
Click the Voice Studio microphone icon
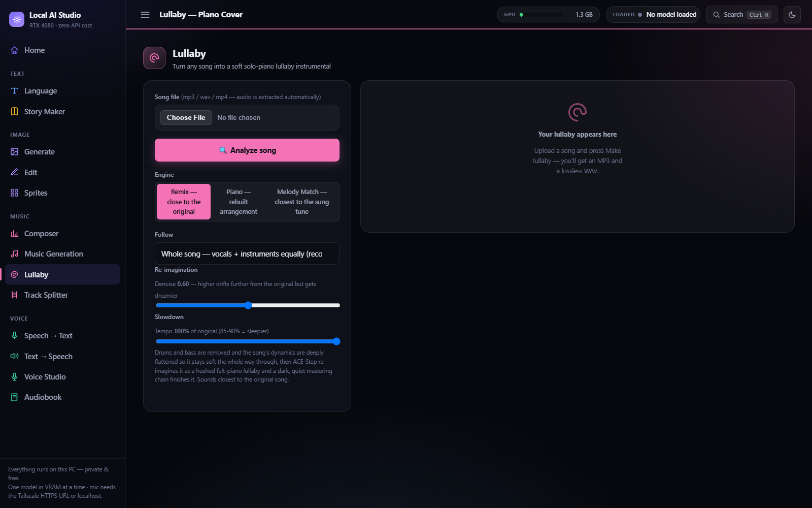(15, 377)
